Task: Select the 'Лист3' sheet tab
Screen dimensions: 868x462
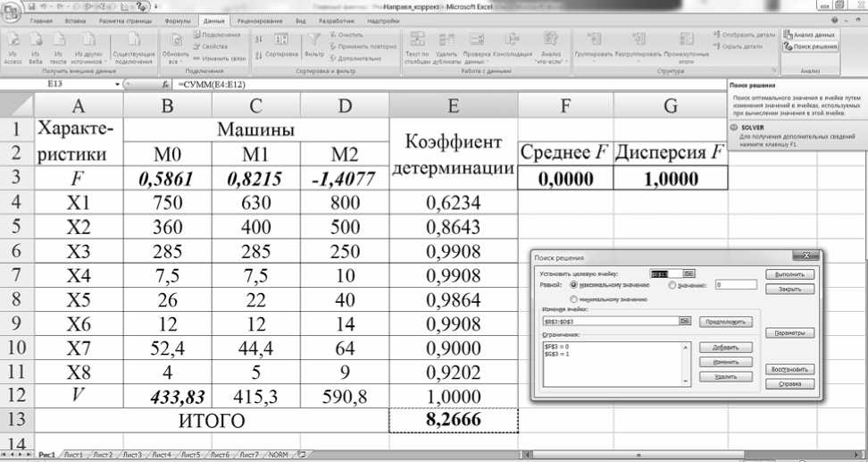Action: [132, 455]
